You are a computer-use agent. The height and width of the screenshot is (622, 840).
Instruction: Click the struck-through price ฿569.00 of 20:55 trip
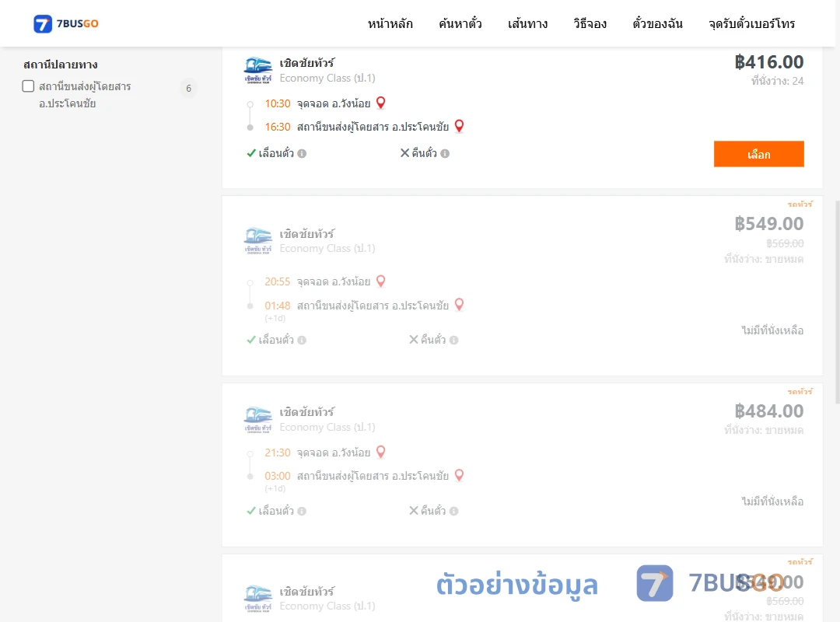coord(785,244)
